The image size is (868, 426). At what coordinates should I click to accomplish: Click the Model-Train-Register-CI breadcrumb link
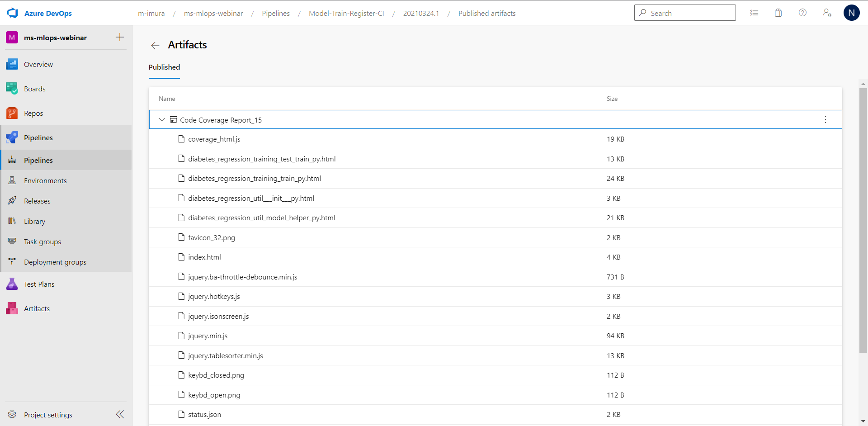pyautogui.click(x=346, y=14)
